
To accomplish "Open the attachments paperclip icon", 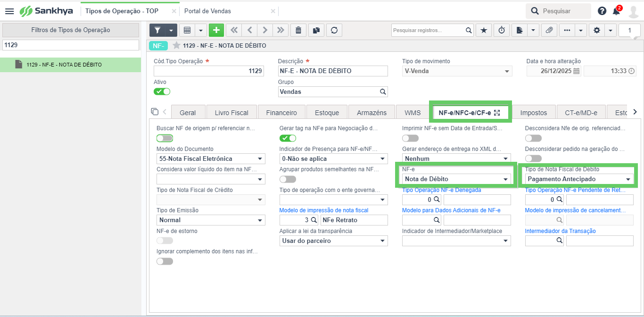I will tap(549, 30).
